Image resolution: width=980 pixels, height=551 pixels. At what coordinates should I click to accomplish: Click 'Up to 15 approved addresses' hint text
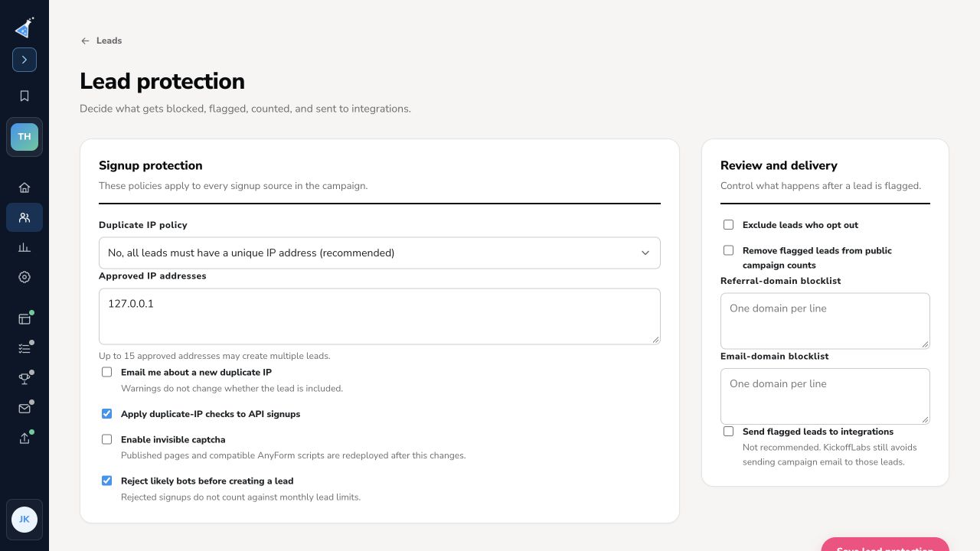pyautogui.click(x=214, y=356)
